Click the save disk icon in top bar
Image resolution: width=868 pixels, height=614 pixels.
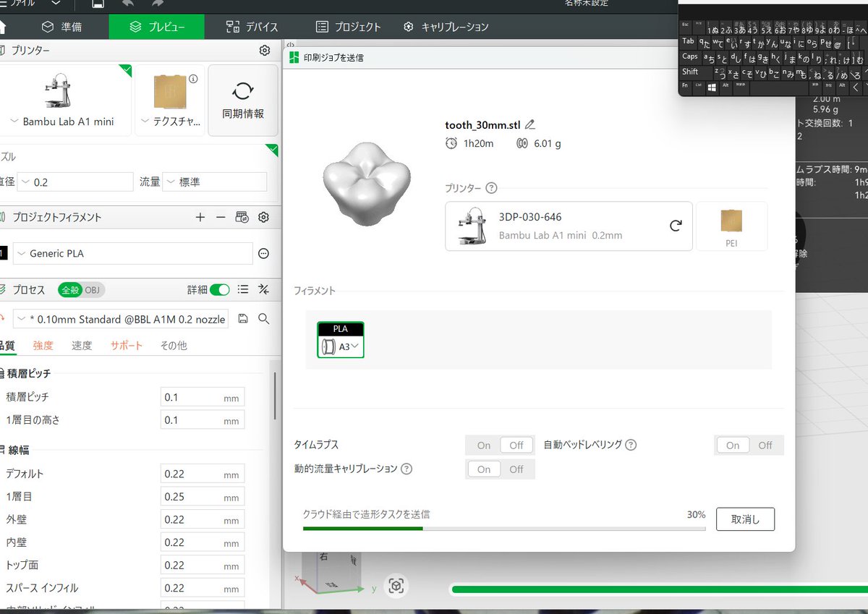click(98, 4)
